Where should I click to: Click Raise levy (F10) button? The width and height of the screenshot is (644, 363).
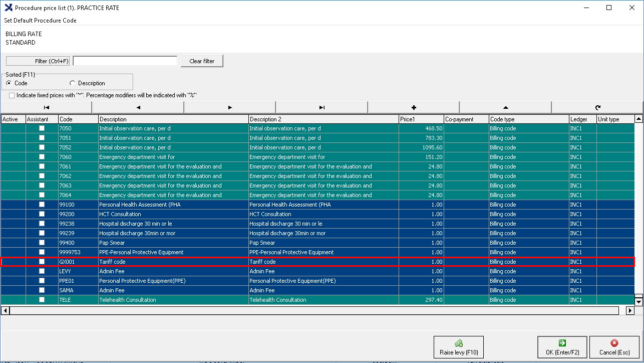[459, 347]
